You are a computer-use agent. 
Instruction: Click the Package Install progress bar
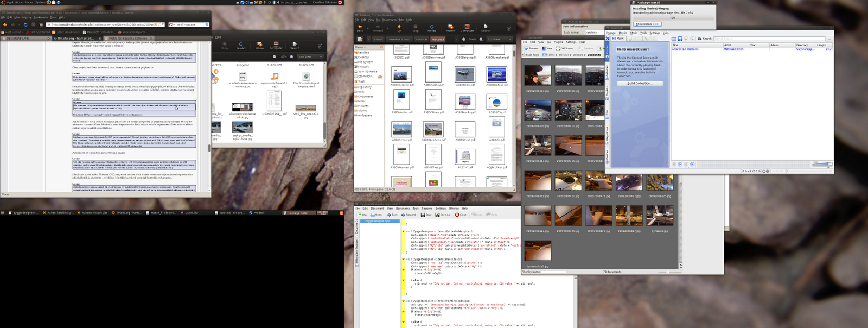(673, 17)
